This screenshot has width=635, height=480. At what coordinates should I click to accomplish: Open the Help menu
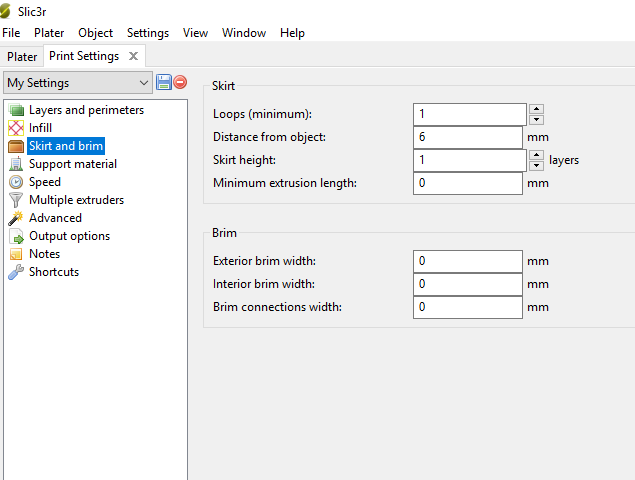(292, 33)
